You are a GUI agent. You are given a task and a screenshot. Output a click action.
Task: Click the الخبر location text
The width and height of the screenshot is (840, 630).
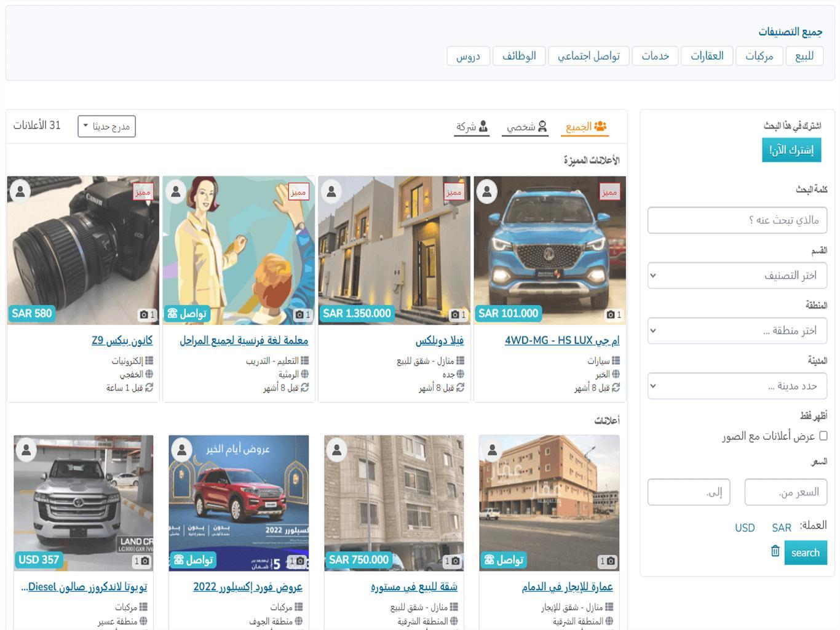(x=603, y=374)
